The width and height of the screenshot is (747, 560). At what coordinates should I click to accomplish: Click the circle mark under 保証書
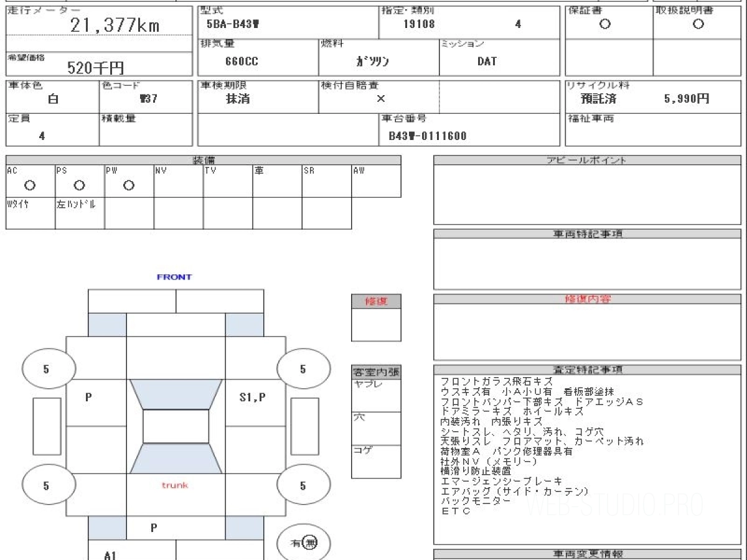pos(604,24)
